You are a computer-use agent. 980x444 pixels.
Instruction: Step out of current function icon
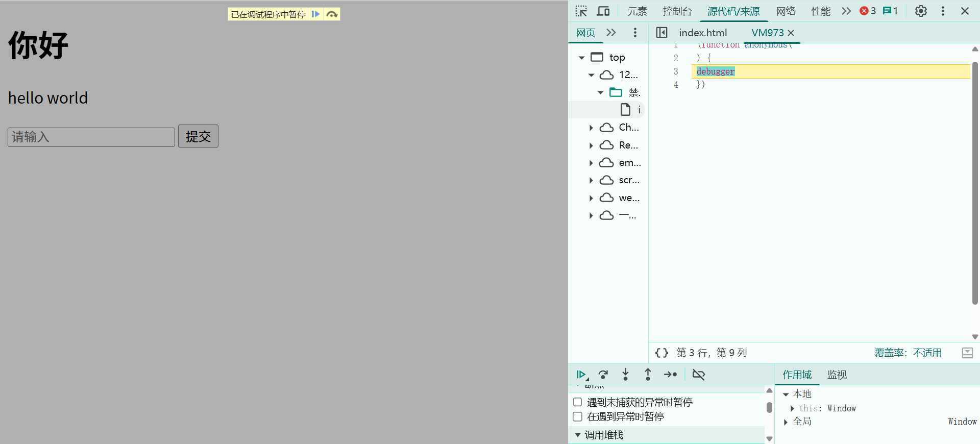[x=648, y=375]
